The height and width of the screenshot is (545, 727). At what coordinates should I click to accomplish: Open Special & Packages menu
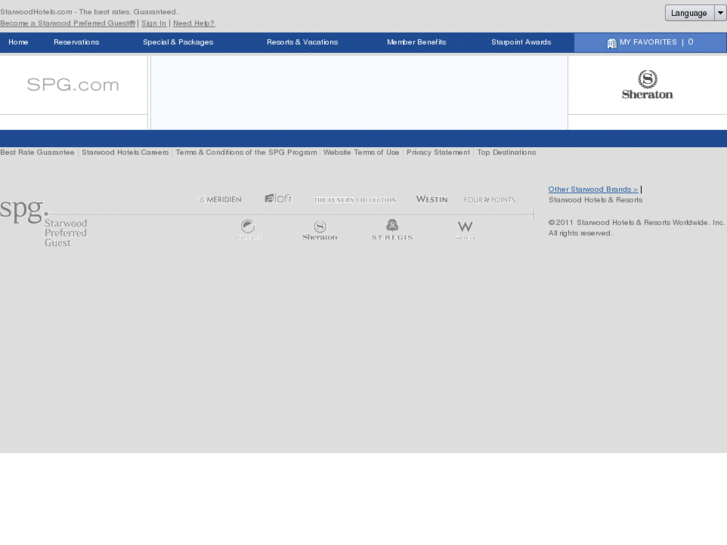pos(178,42)
